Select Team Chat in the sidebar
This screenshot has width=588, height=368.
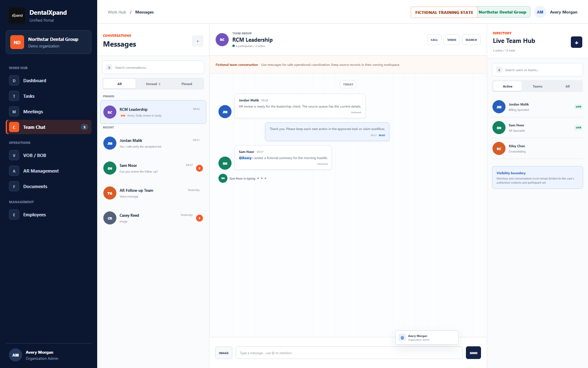point(49,127)
